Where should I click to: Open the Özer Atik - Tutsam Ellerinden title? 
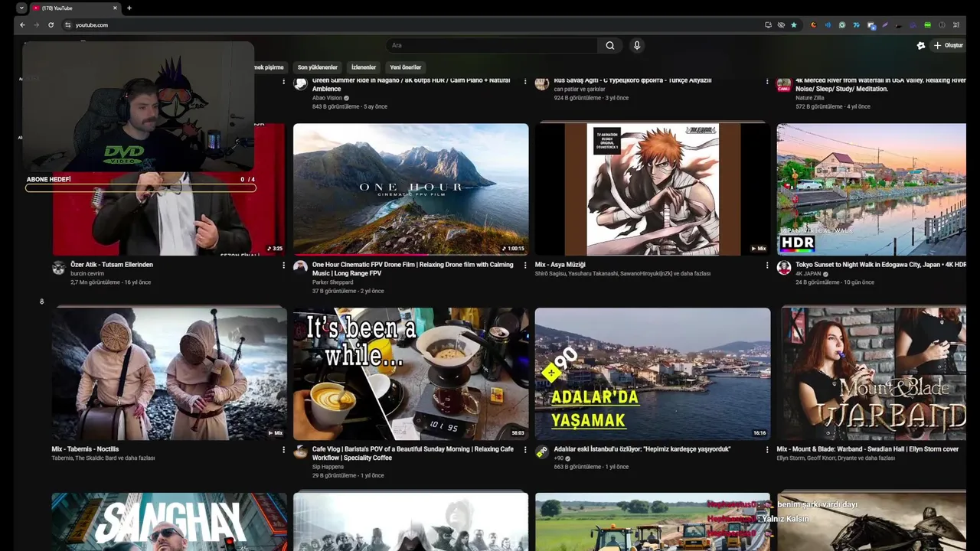(x=112, y=265)
